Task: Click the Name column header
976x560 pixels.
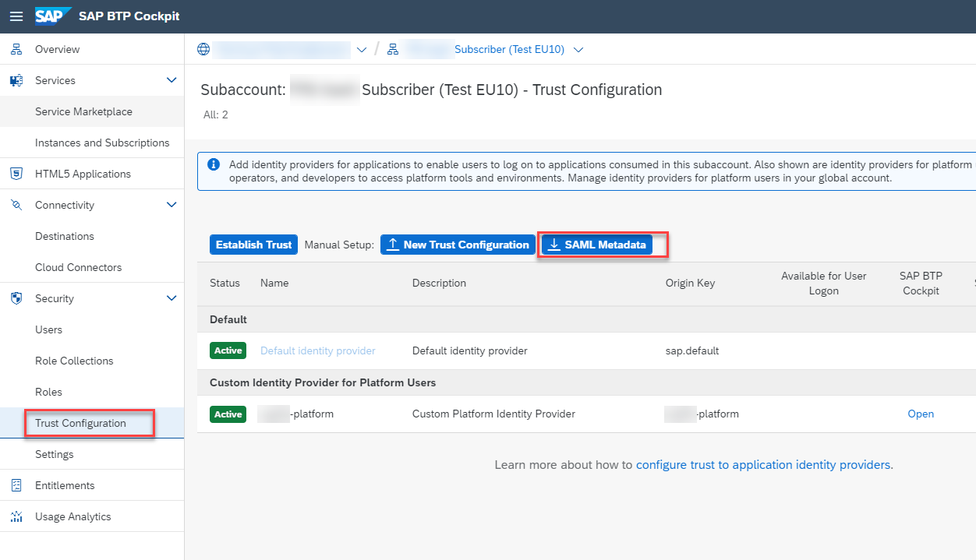Action: pos(274,283)
